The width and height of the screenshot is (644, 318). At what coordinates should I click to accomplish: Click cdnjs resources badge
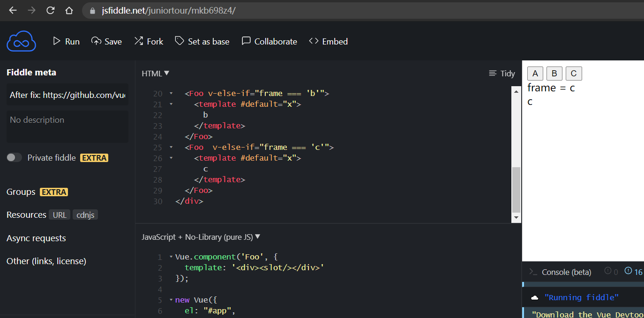pyautogui.click(x=85, y=215)
